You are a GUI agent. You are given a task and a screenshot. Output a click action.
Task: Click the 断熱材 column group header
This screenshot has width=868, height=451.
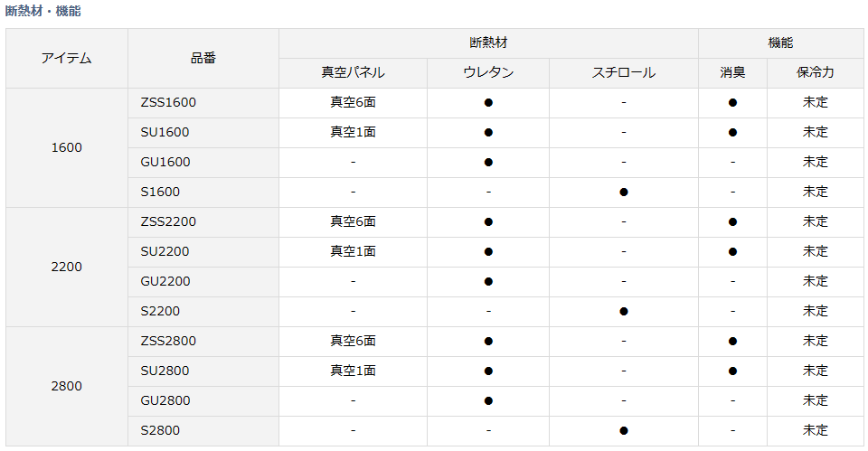click(x=488, y=42)
